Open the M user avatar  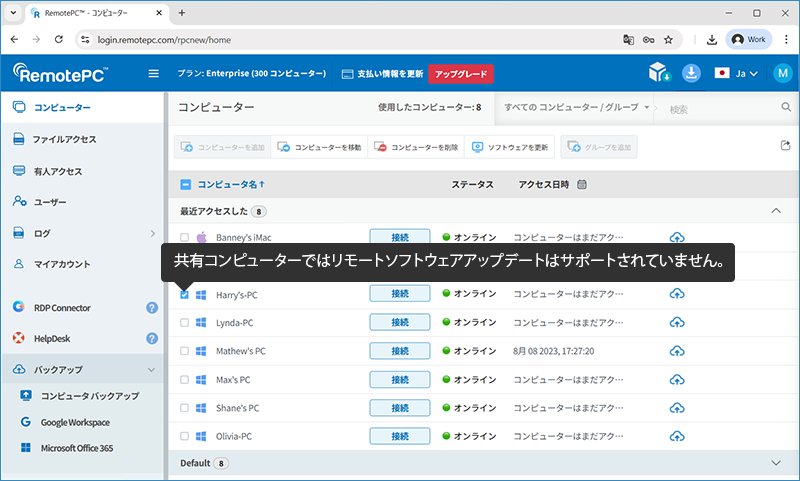pos(783,73)
